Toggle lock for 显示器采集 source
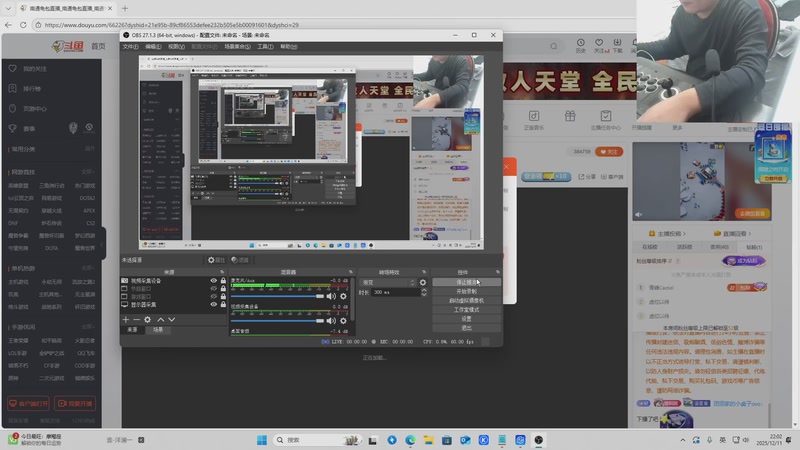 coord(223,305)
